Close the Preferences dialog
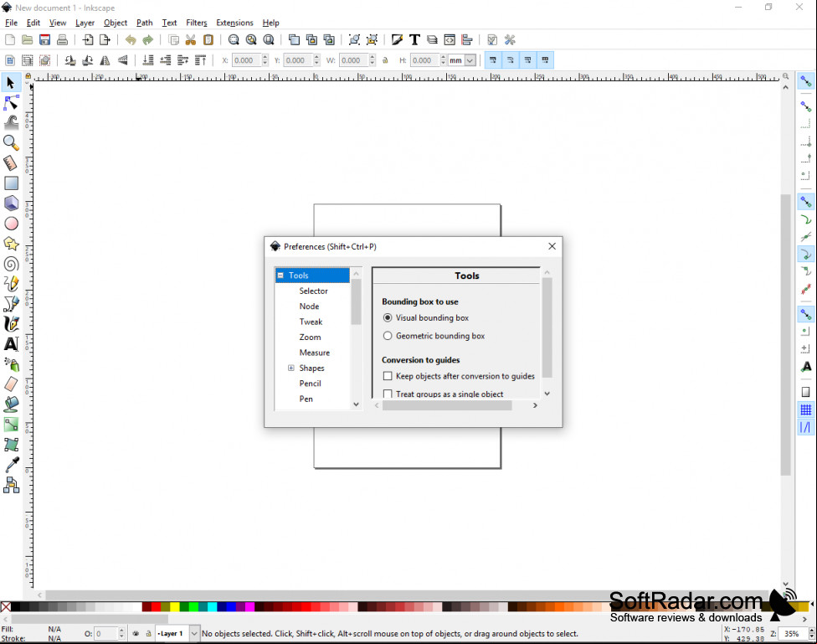 (552, 246)
